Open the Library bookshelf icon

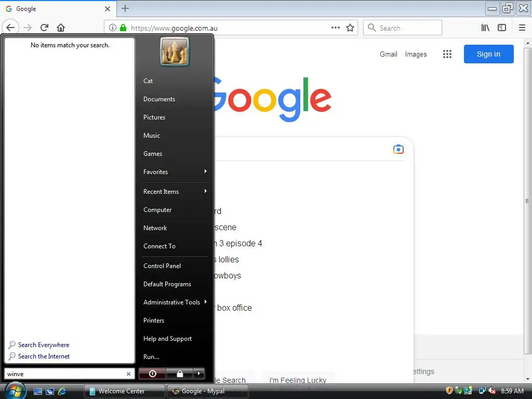click(485, 28)
